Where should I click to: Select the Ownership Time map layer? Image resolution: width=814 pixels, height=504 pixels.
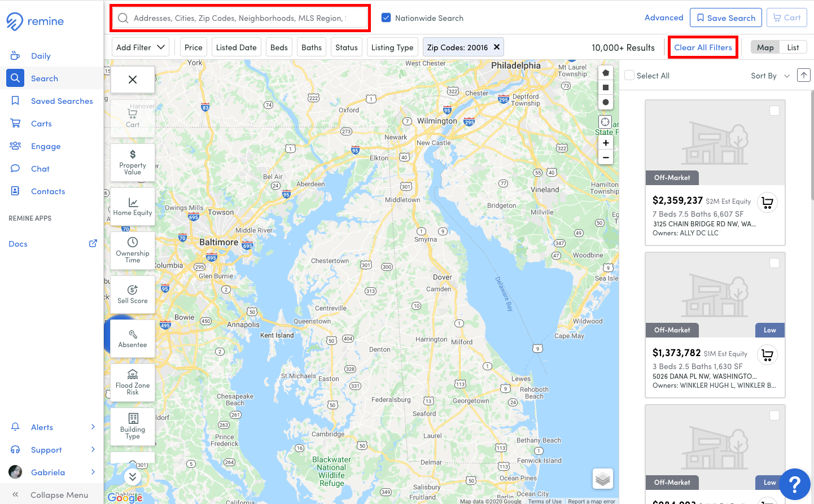tap(133, 251)
